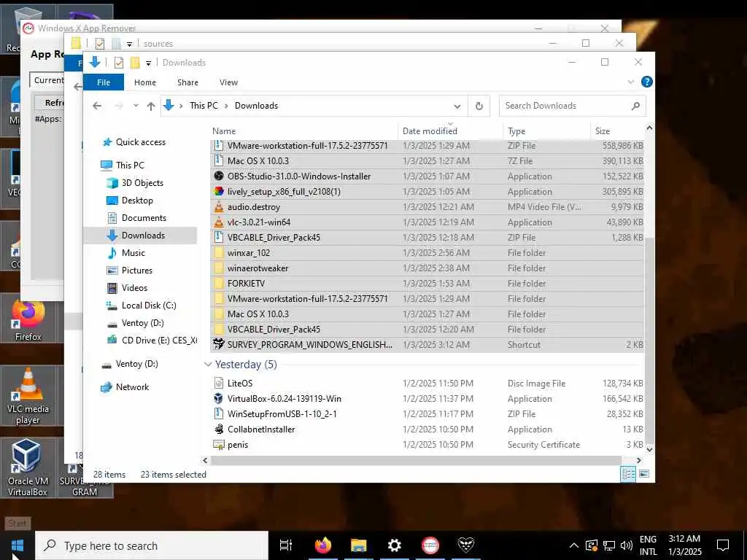Open Firefox from the taskbar
The height and width of the screenshot is (560, 747).
click(323, 545)
